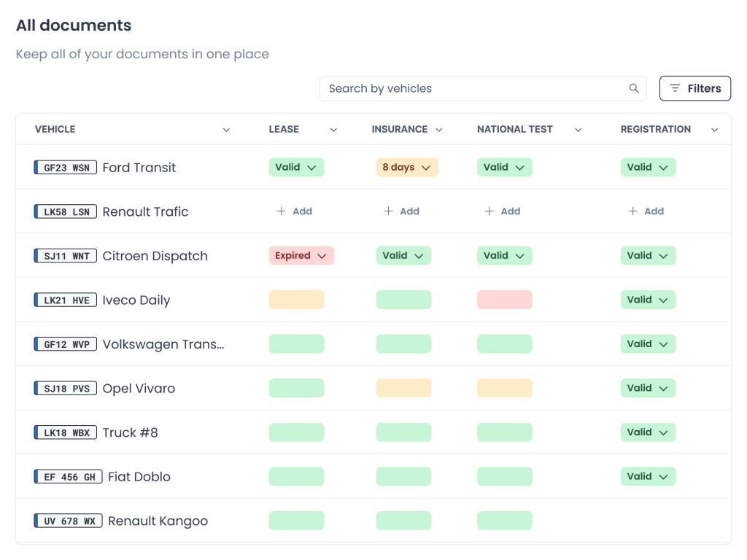Click the GF23 WSN license plate badge

(x=66, y=168)
